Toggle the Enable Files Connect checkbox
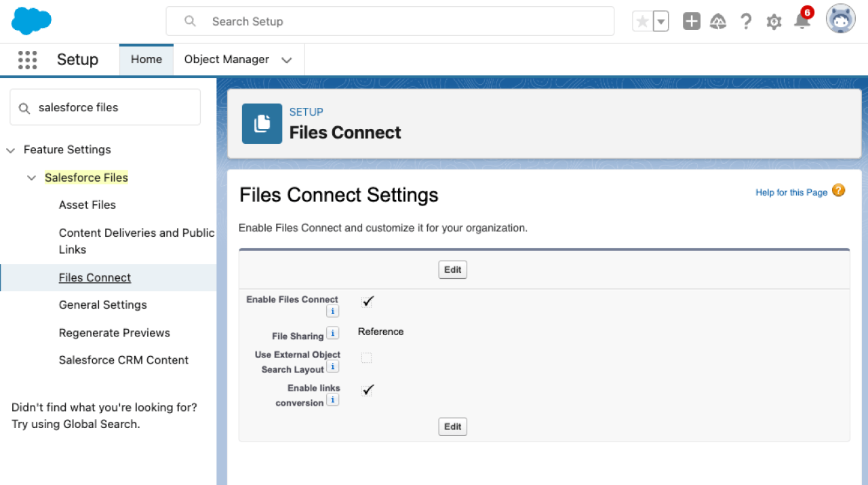The height and width of the screenshot is (485, 868). coord(368,301)
